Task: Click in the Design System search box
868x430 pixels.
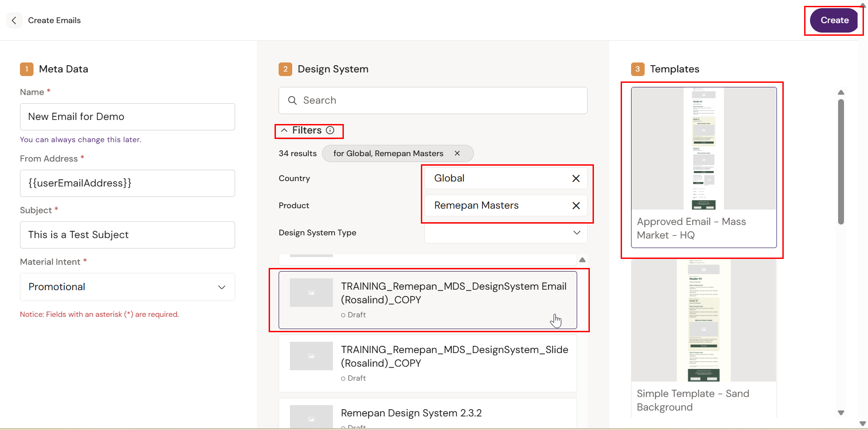Action: [x=439, y=100]
